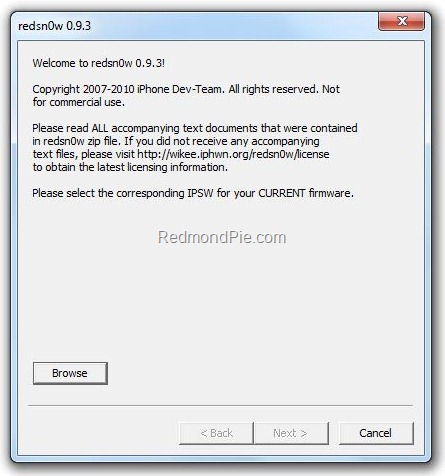This screenshot has width=445, height=476.
Task: Select the 'Welcome to redsn0w 0.9.3!' heading
Action: pyautogui.click(x=99, y=63)
